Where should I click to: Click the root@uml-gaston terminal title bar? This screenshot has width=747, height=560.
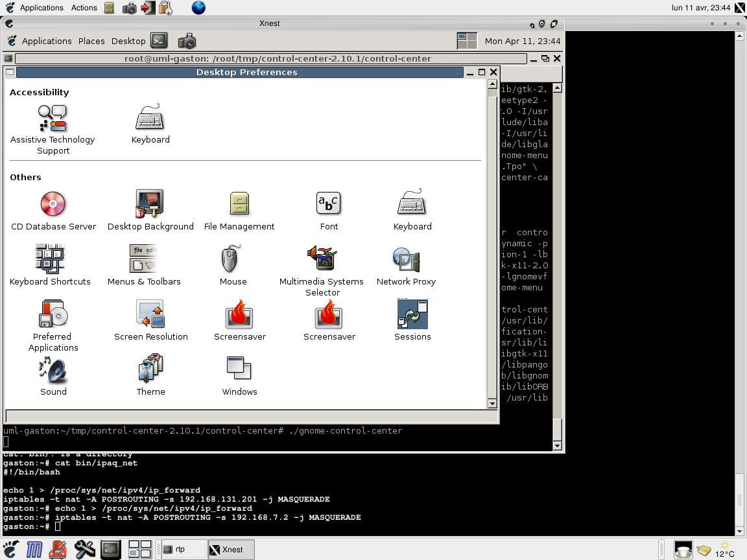pos(272,58)
